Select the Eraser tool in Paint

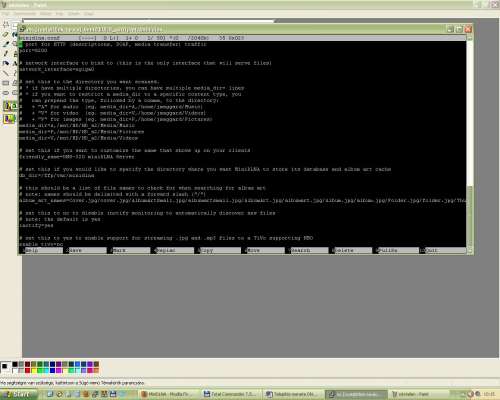pos(6,34)
